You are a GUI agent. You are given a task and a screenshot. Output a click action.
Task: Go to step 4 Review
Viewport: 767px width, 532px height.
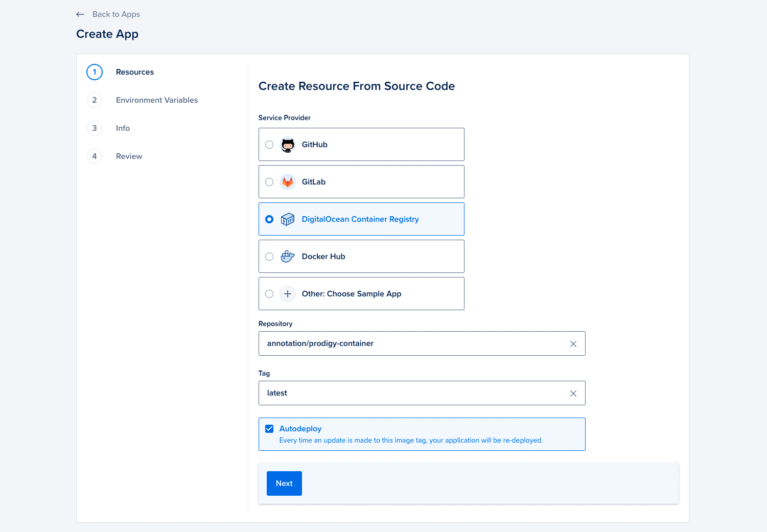click(129, 156)
